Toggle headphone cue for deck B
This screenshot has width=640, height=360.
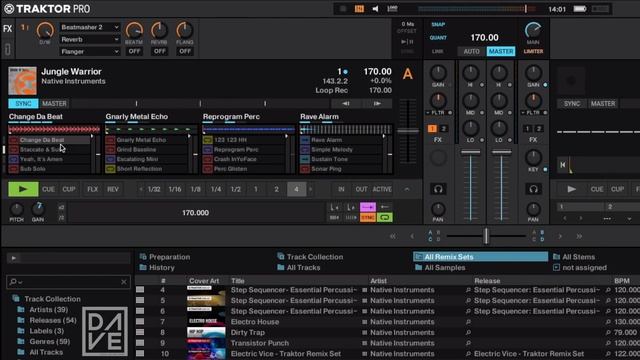pyautogui.click(x=533, y=189)
